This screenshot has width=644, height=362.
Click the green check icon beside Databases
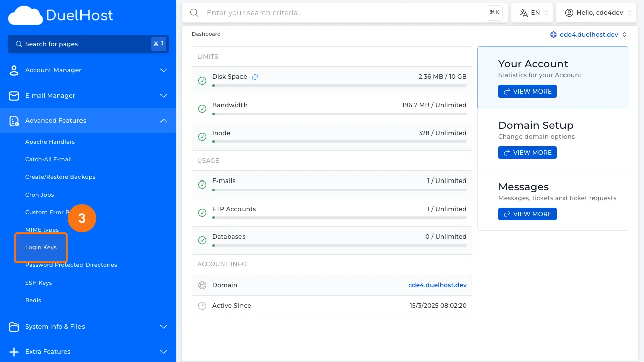202,240
